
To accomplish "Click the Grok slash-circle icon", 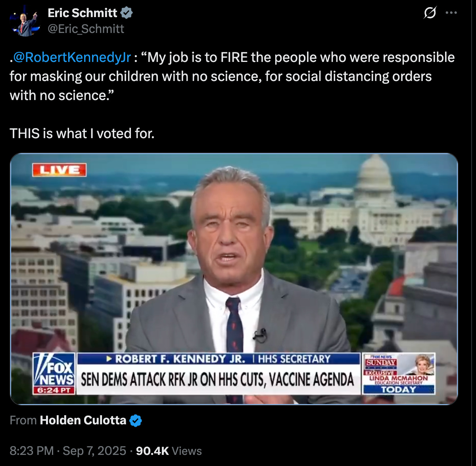I will (430, 13).
